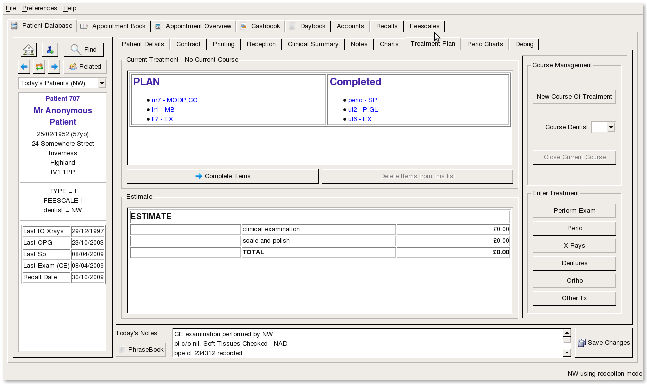
Task: Click New Course Of Treatment button
Action: [574, 97]
